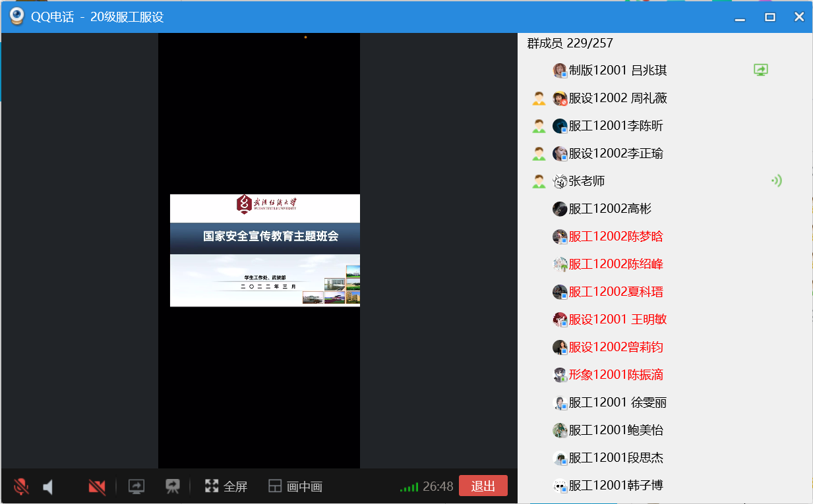Screen dimensions: 813x504
Task: Click the orange admin icon beside 周礼薇
Action: click(x=539, y=98)
